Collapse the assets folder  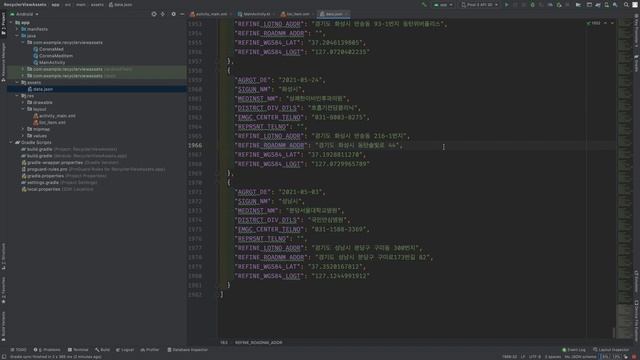point(17,82)
